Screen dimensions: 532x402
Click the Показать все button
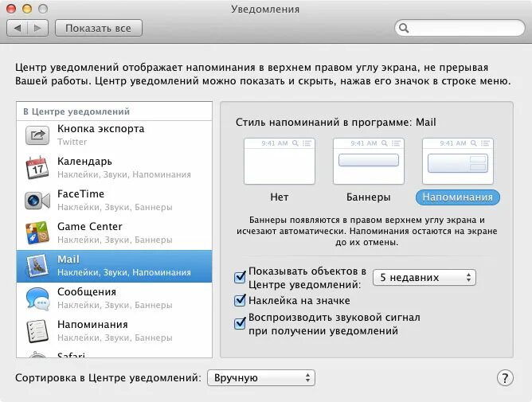tap(99, 28)
